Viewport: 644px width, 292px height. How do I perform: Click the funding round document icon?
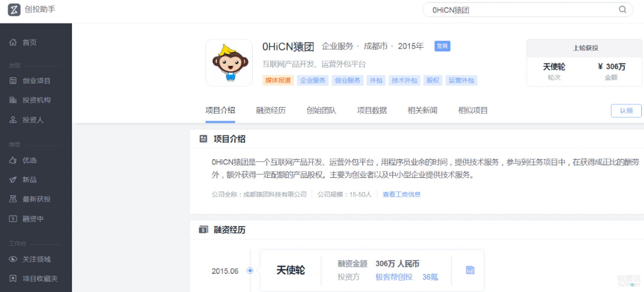tap(470, 270)
